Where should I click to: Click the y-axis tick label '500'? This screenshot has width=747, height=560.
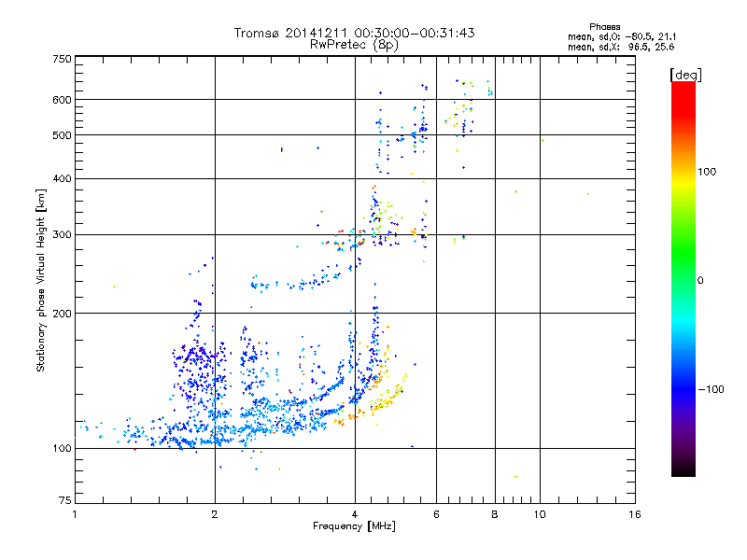(62, 135)
